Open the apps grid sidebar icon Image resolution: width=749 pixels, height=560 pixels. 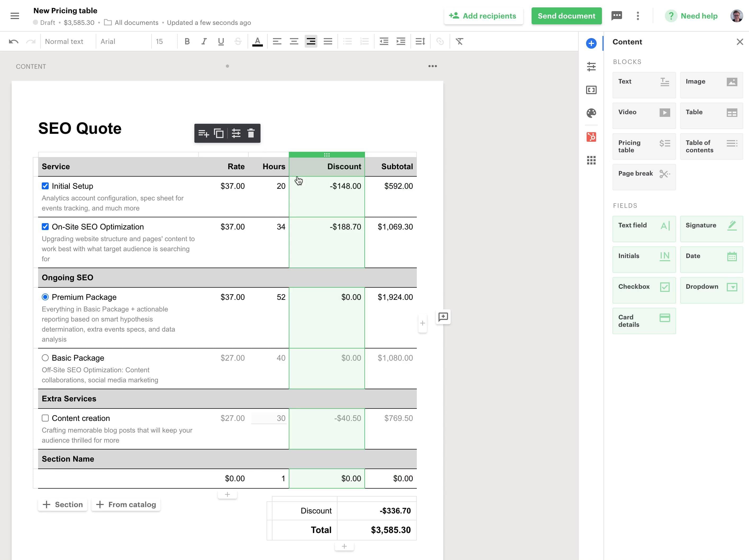[x=591, y=160]
